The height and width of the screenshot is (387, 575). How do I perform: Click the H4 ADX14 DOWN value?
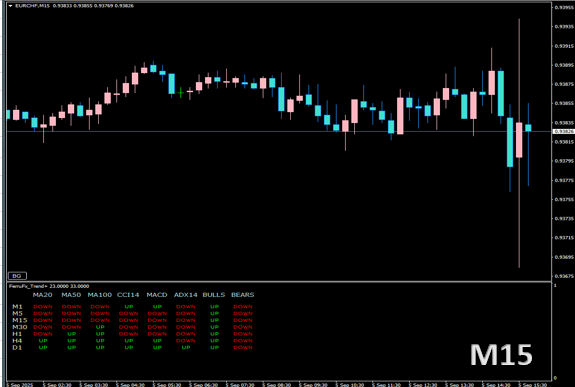click(x=186, y=340)
